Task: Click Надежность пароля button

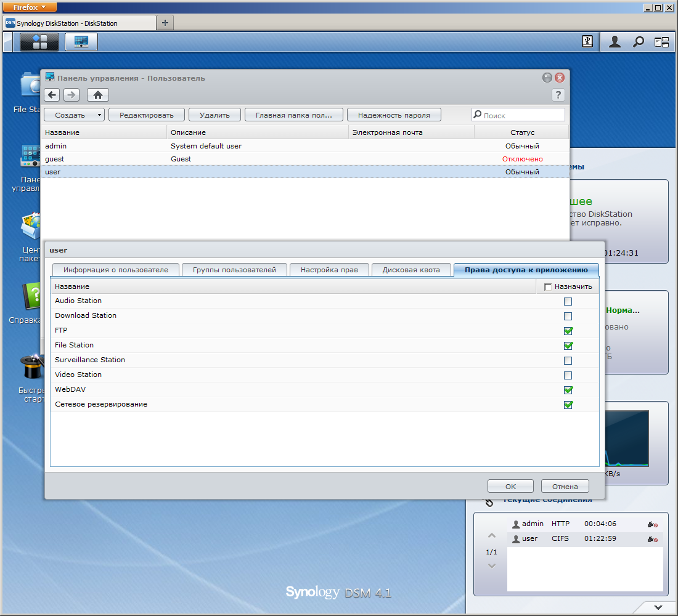Action: click(394, 115)
